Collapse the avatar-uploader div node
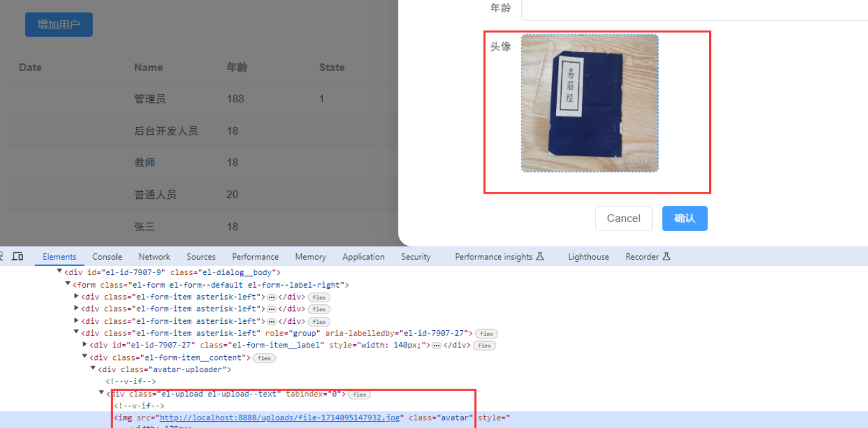 click(x=93, y=368)
